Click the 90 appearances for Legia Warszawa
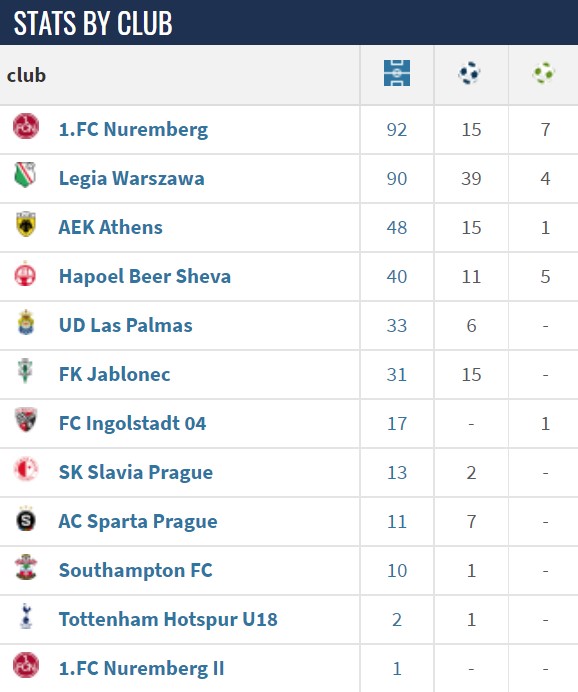 [397, 179]
